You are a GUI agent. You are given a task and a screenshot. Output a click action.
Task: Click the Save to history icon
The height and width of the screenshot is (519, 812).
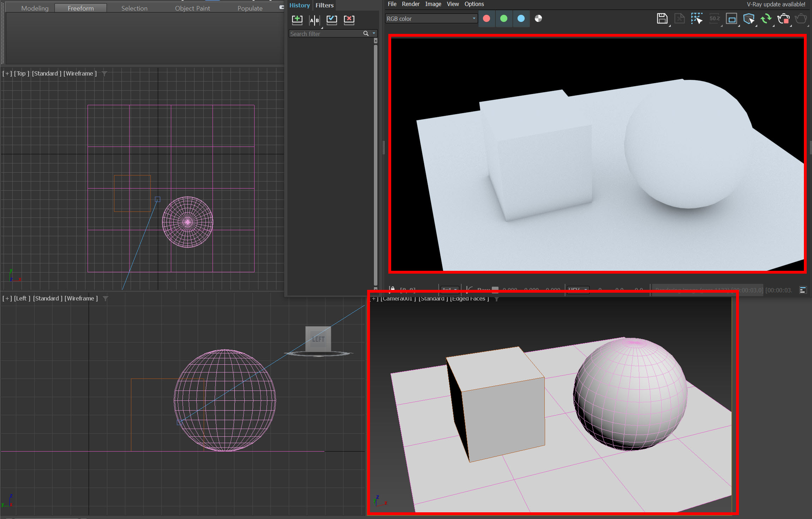pos(297,20)
